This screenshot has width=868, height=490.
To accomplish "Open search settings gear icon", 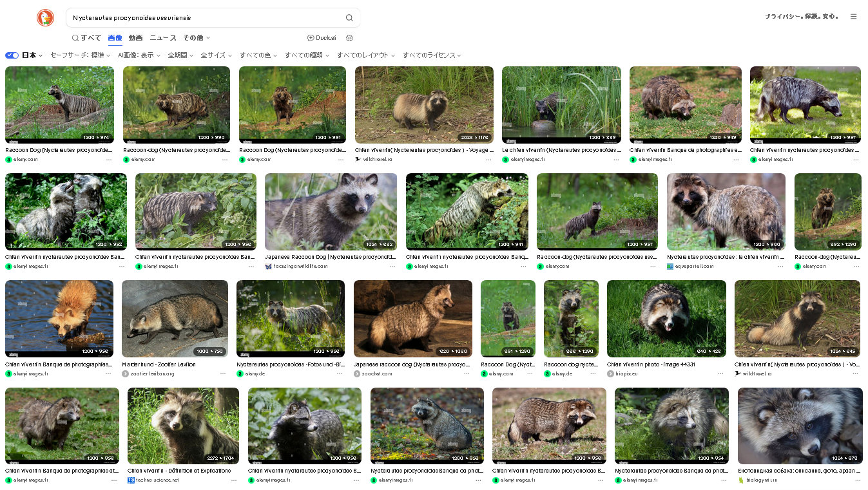I will coord(350,38).
